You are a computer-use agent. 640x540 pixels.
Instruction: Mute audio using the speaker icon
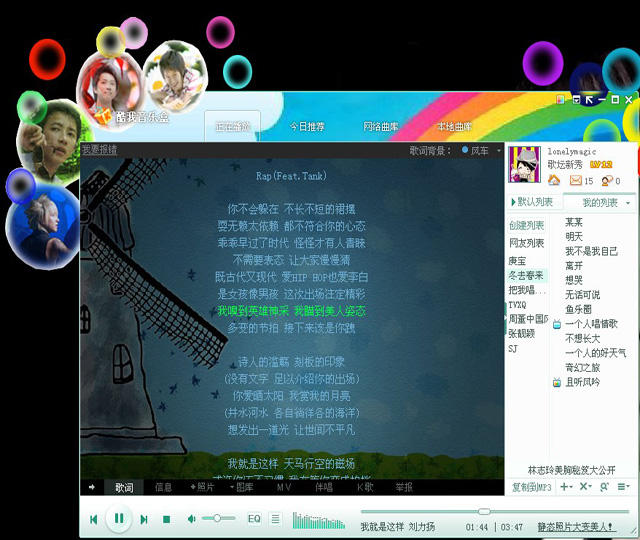[x=190, y=518]
